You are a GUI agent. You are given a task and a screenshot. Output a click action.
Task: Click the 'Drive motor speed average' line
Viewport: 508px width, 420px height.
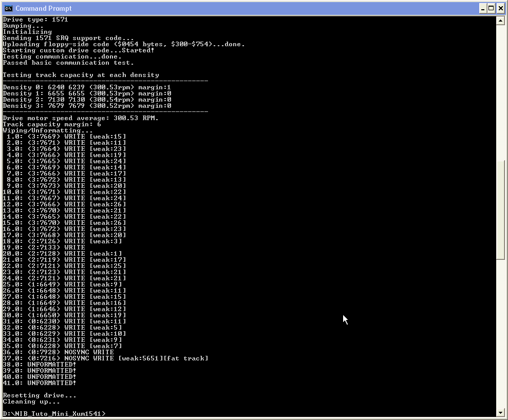[x=80, y=118]
